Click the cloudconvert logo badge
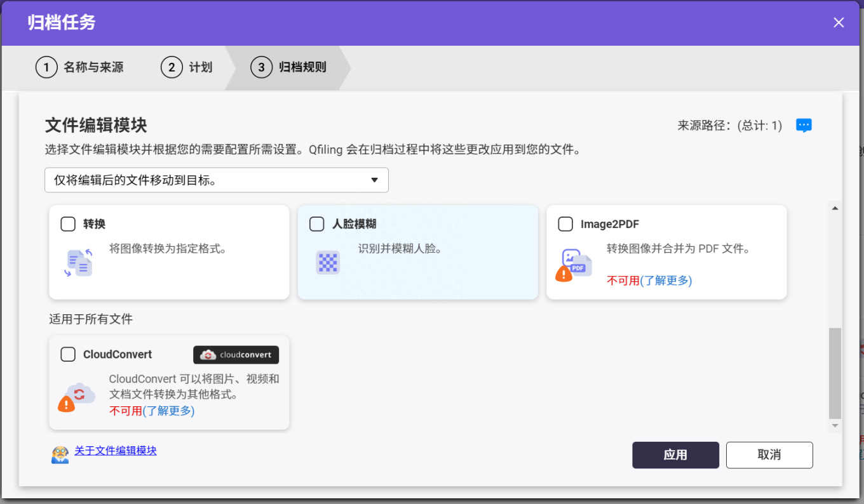 pos(236,355)
